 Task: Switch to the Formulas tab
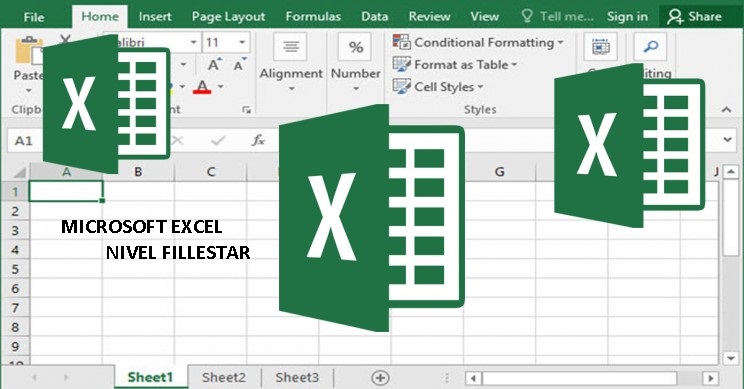[x=313, y=17]
